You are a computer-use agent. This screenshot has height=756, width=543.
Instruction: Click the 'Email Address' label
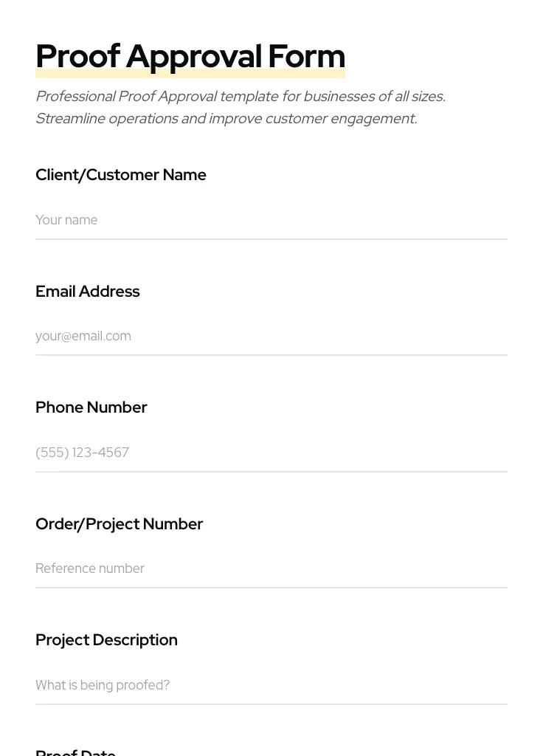[x=88, y=292]
